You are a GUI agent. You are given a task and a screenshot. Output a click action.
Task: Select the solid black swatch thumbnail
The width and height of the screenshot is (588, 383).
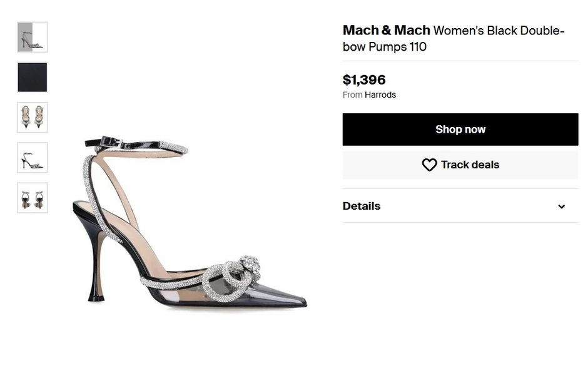coord(33,78)
